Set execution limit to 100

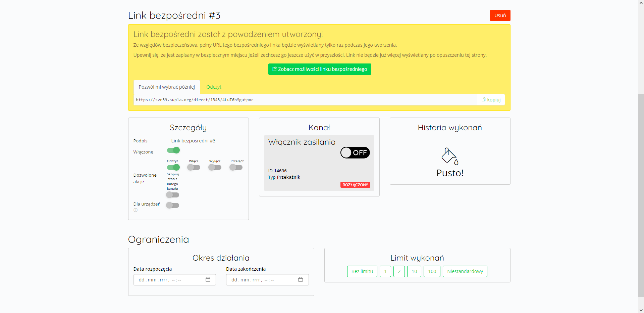click(432, 271)
